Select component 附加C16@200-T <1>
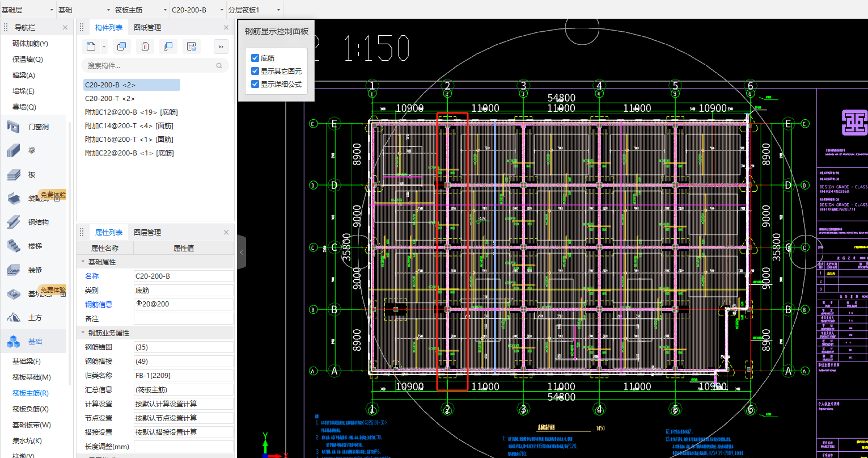868x458 pixels. click(x=129, y=139)
